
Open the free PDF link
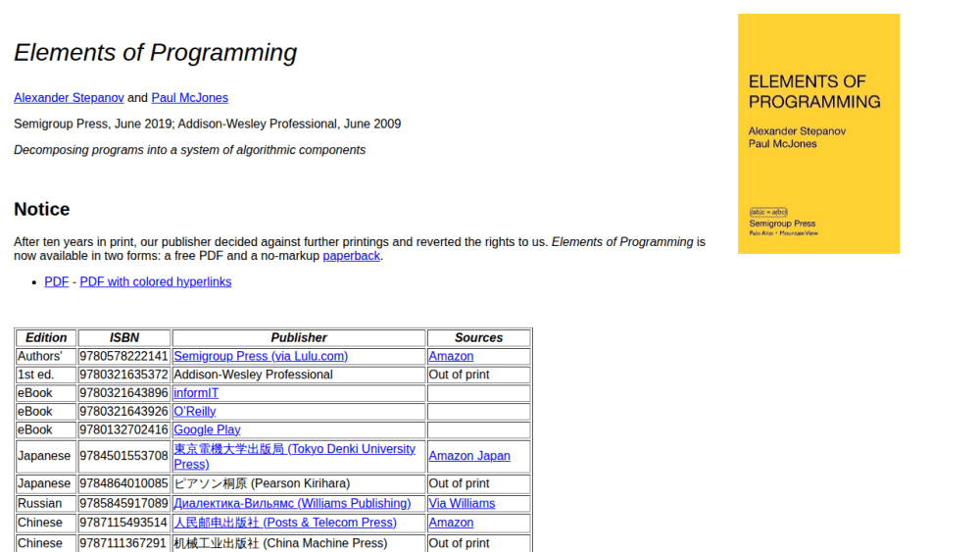(x=56, y=282)
